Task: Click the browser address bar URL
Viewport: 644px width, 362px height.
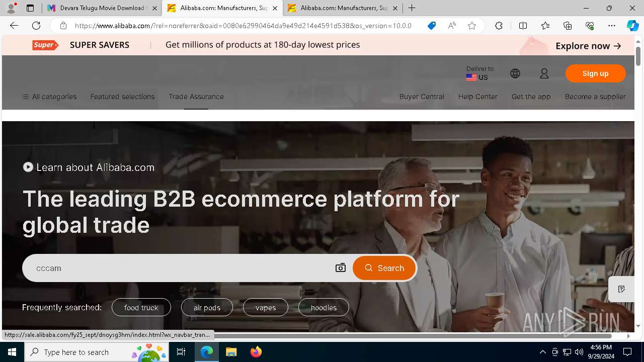Action: (243, 26)
